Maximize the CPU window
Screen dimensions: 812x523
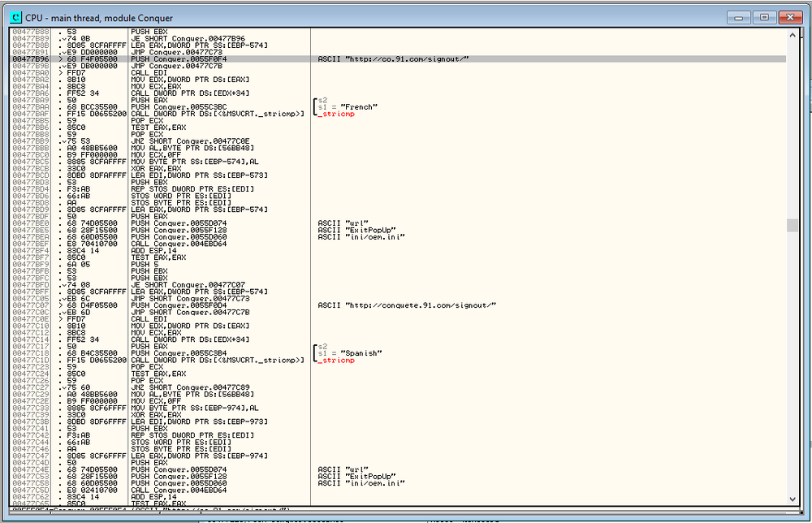point(763,16)
